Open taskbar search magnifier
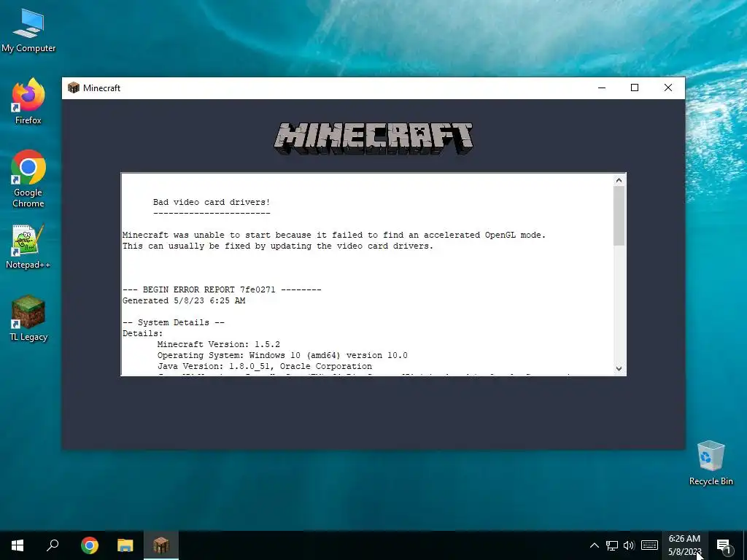 [x=53, y=545]
